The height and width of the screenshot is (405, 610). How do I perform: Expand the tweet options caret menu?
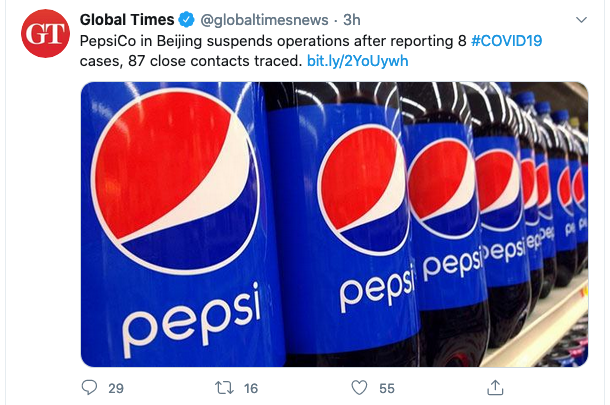[x=580, y=19]
